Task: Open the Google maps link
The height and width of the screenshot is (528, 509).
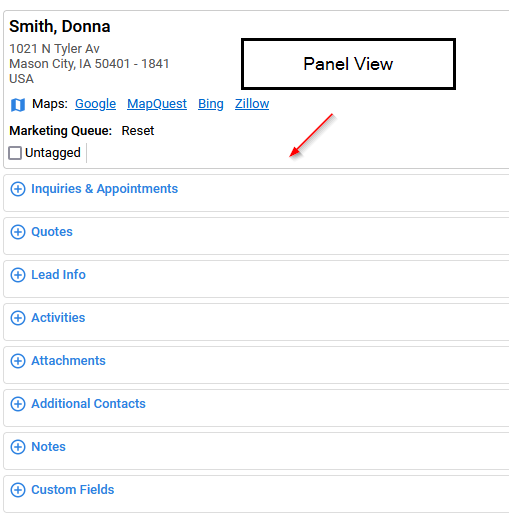Action: coord(95,104)
